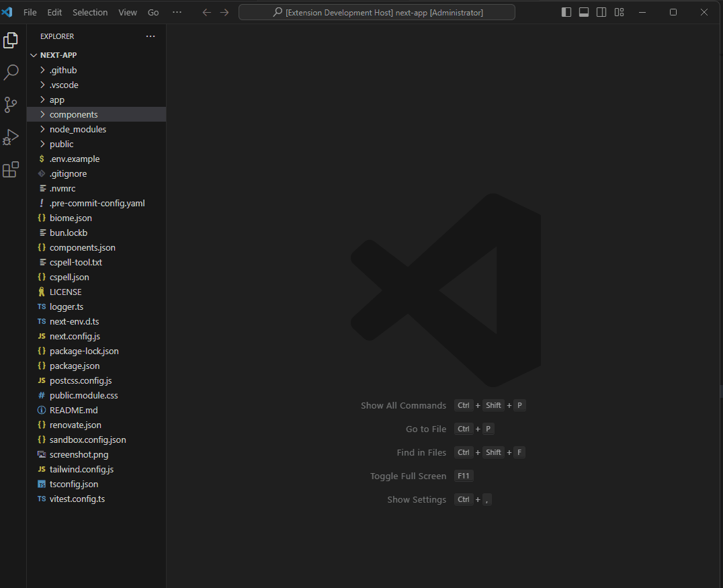Open the bun.lockb file
The image size is (723, 588).
point(96,233)
